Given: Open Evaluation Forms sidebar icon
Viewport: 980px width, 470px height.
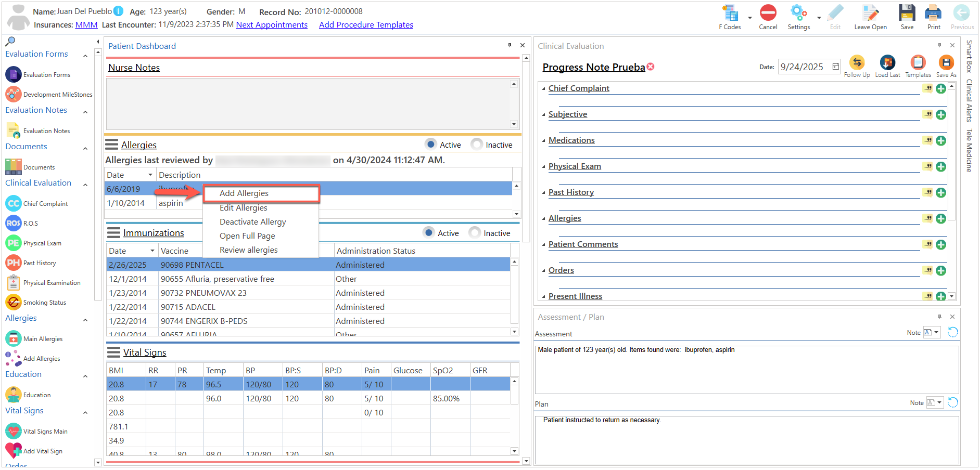Looking at the screenshot, I should (14, 74).
